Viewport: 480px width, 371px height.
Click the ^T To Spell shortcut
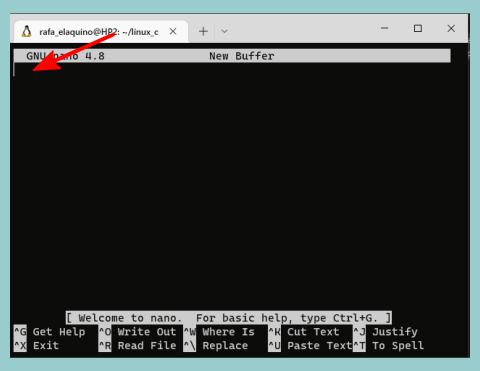coord(389,345)
